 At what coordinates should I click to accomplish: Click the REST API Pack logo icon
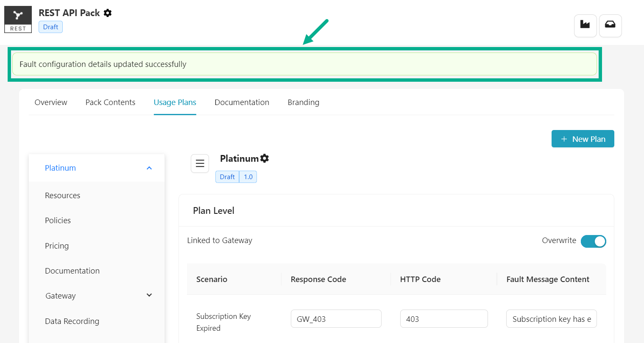(x=18, y=19)
